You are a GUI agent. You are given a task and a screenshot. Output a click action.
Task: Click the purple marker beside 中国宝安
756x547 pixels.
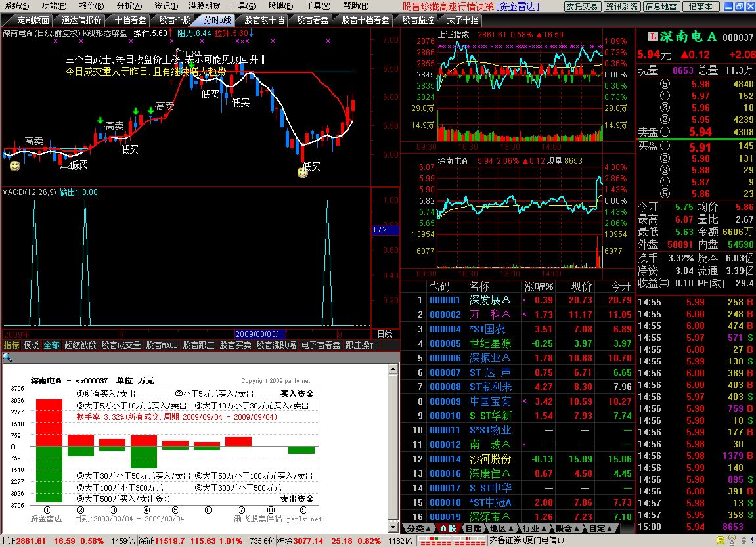pyautogui.click(x=524, y=401)
